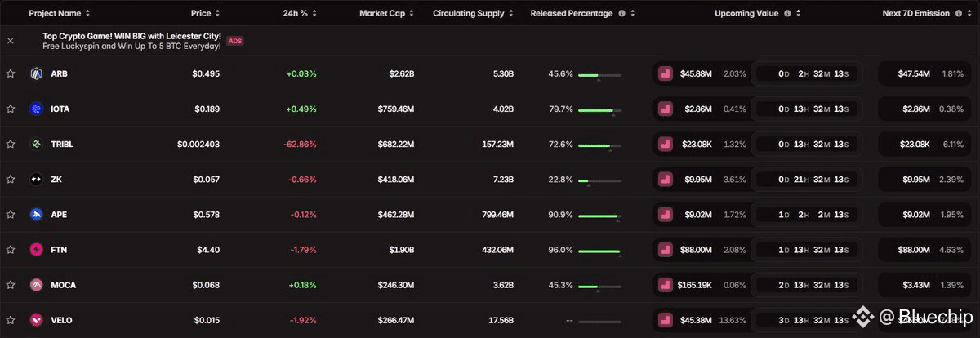This screenshot has width=980, height=338.
Task: Open the VELO token logo
Action: coord(36,320)
